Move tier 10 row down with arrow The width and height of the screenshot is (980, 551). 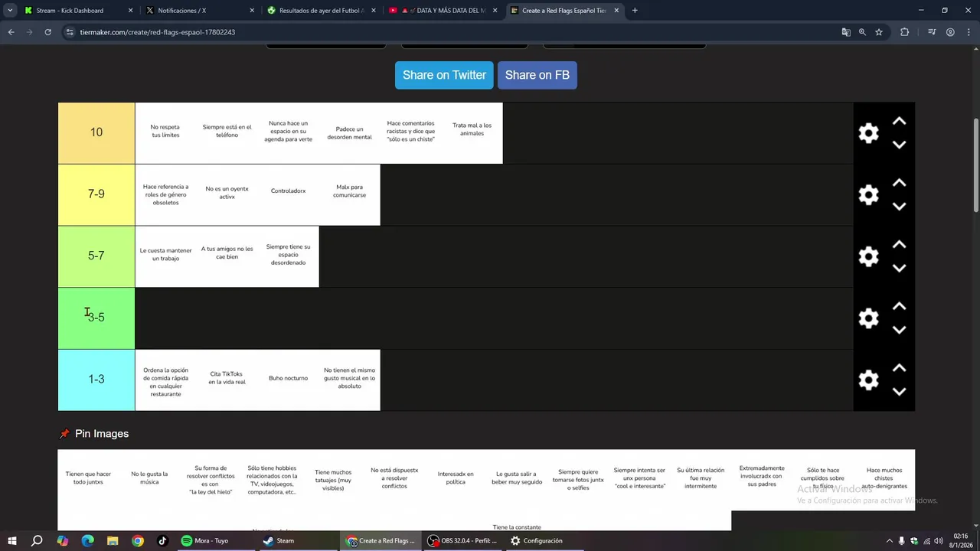tap(899, 145)
